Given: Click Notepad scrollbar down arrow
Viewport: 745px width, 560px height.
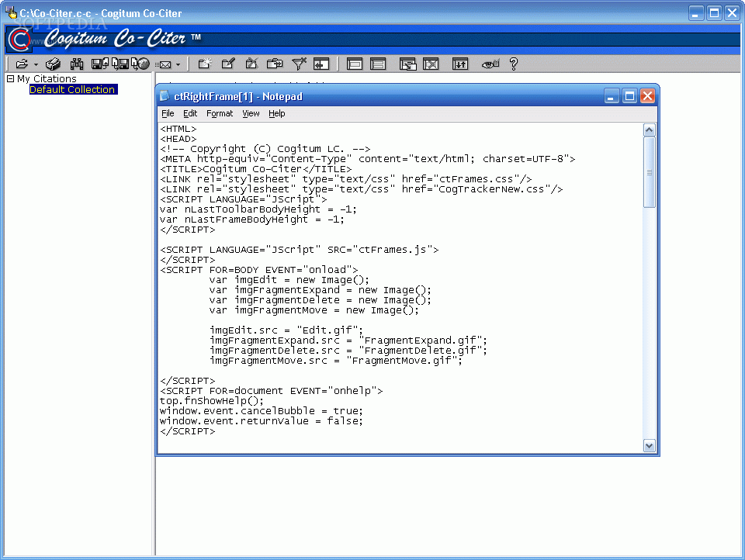Looking at the screenshot, I should [x=650, y=445].
